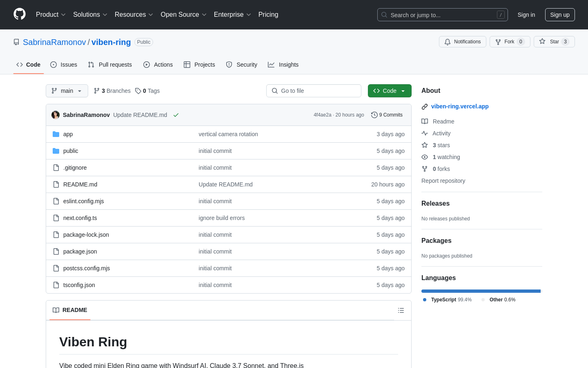Click the history clock icon by 9 Commits
The width and height of the screenshot is (588, 368).
coord(374,115)
